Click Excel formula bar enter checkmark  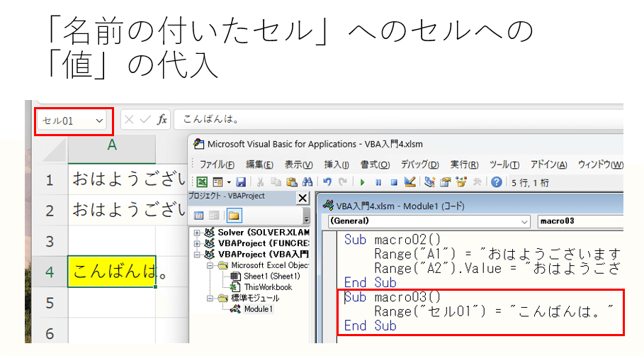pos(145,120)
